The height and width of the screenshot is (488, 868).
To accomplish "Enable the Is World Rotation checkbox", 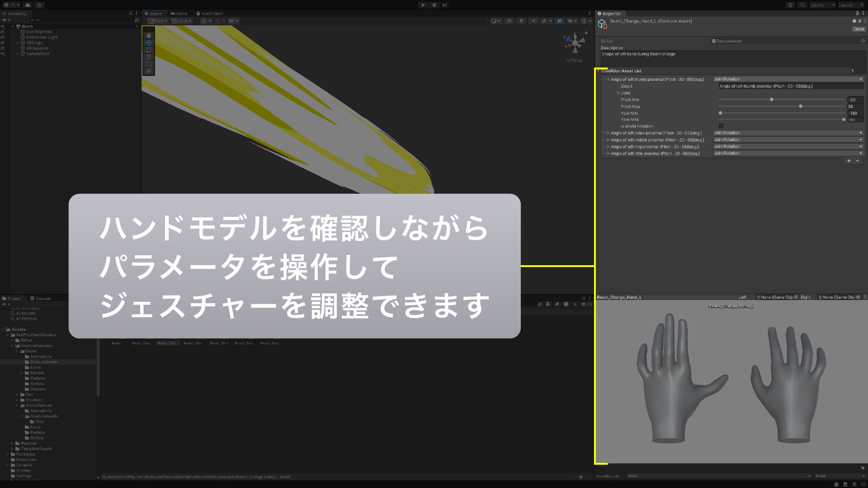I will (x=721, y=126).
